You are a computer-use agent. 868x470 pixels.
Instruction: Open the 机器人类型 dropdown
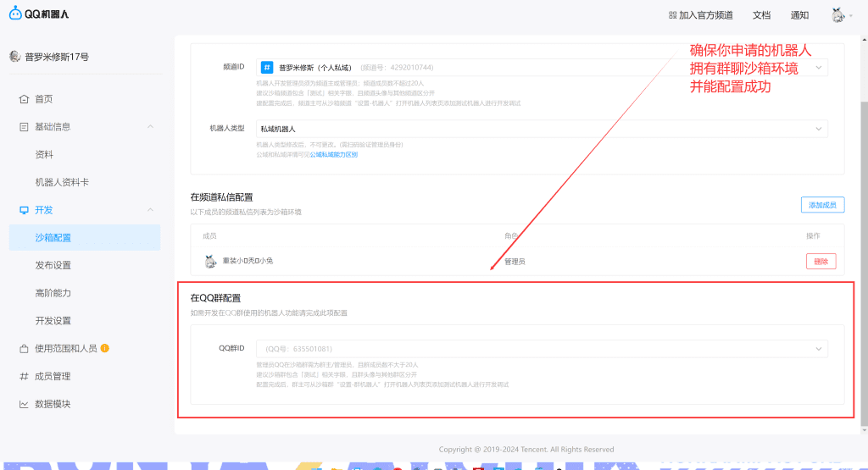542,129
